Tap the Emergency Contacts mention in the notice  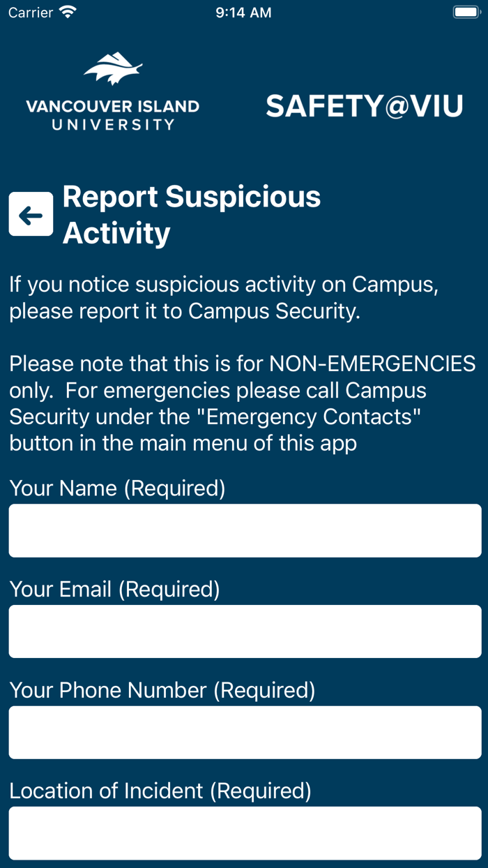[303, 417]
